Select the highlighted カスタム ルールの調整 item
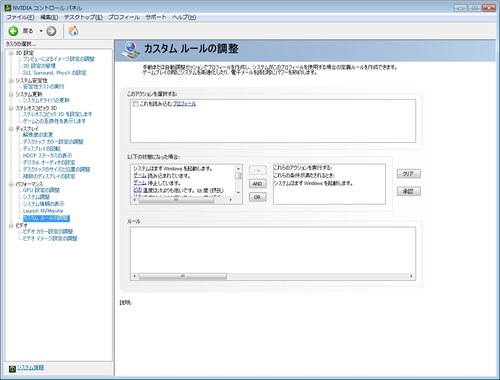The height and width of the screenshot is (380, 500). click(x=46, y=218)
